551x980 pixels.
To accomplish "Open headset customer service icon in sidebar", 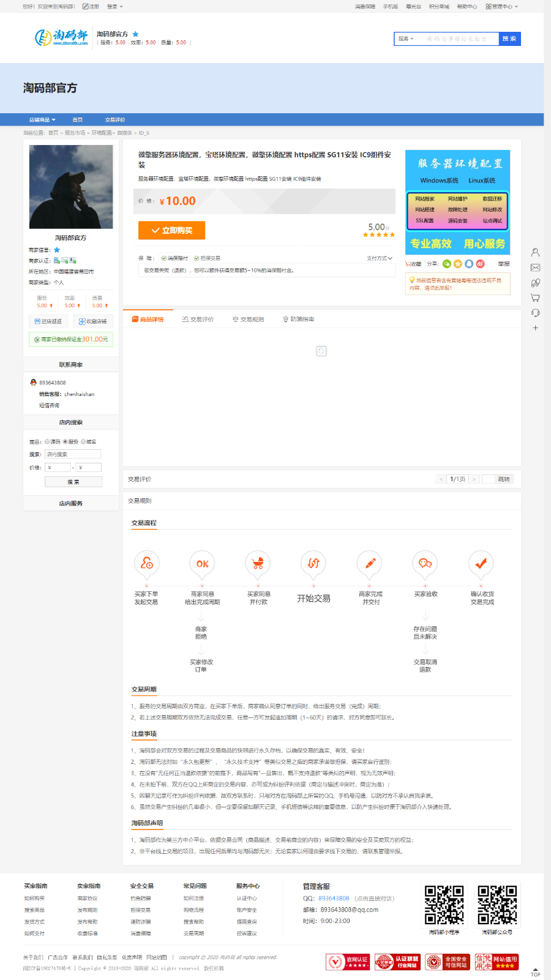I will pos(535,313).
